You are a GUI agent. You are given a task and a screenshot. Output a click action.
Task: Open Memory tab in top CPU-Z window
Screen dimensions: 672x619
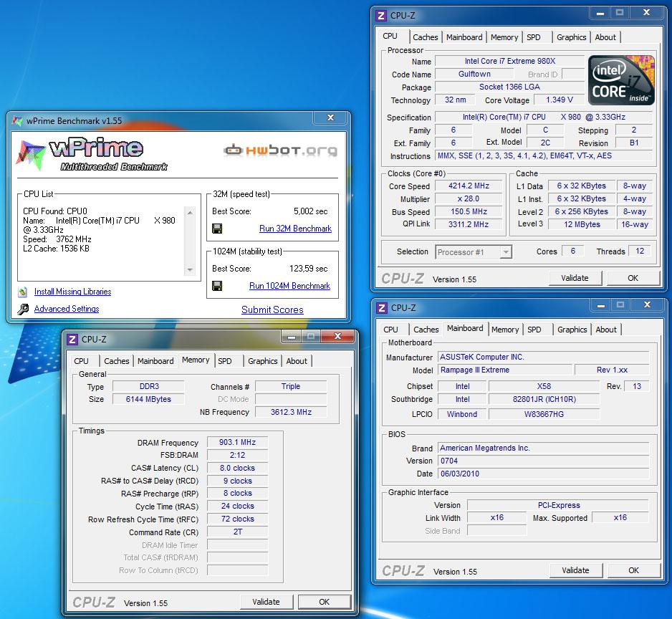504,37
